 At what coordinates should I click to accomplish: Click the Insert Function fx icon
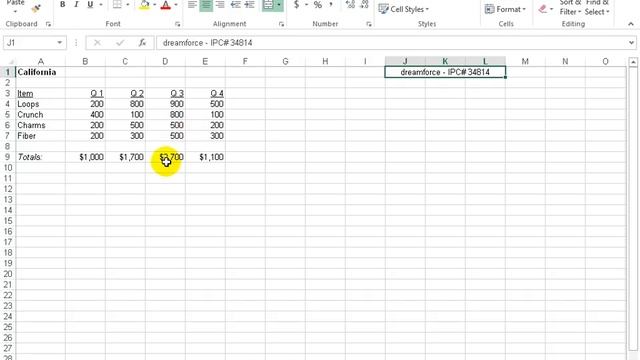pyautogui.click(x=142, y=43)
